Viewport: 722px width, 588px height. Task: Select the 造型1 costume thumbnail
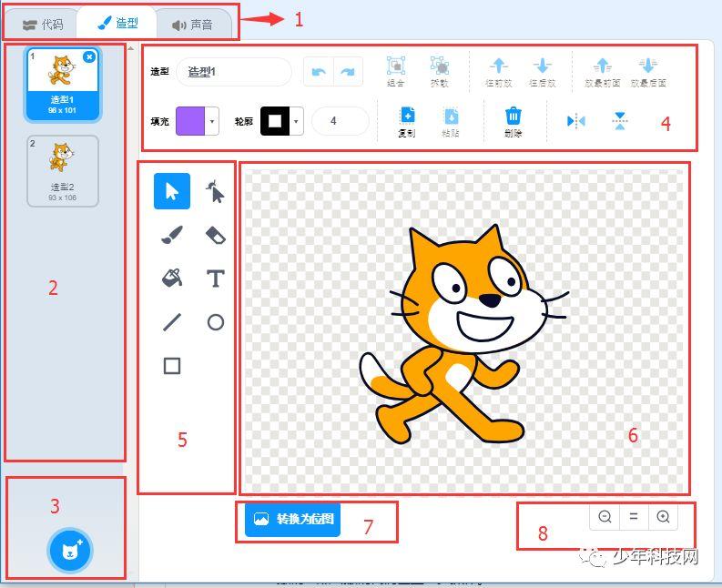pyautogui.click(x=62, y=84)
